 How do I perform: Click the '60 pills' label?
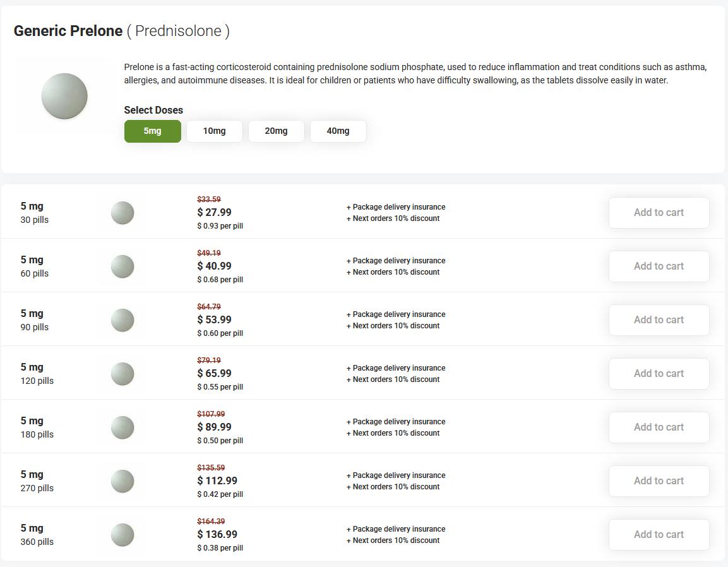(34, 273)
